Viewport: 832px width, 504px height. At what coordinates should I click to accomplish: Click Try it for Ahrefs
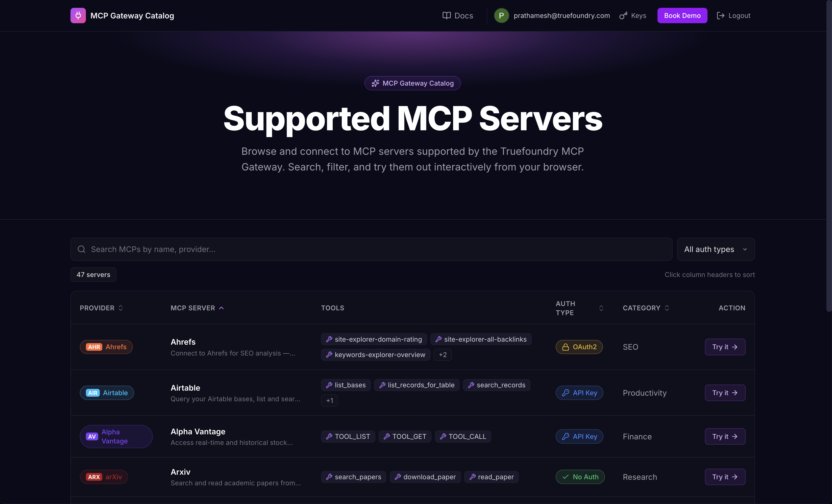tap(725, 347)
